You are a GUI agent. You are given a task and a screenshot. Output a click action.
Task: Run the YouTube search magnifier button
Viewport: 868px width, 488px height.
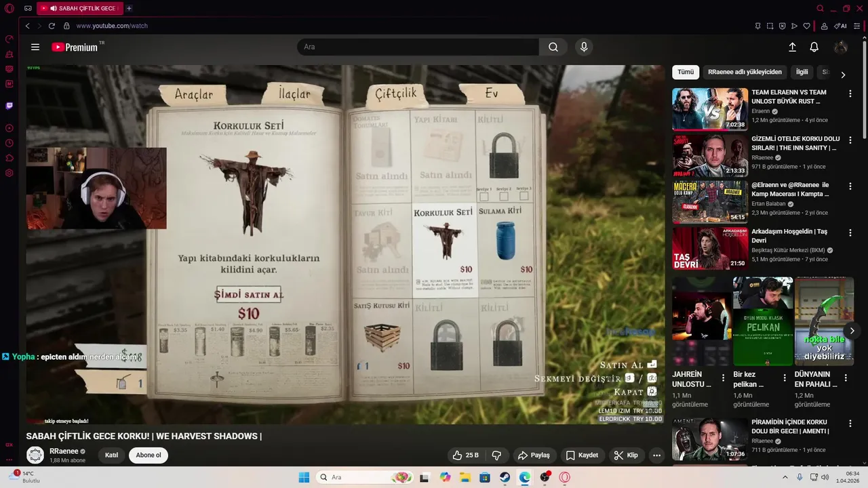point(553,47)
